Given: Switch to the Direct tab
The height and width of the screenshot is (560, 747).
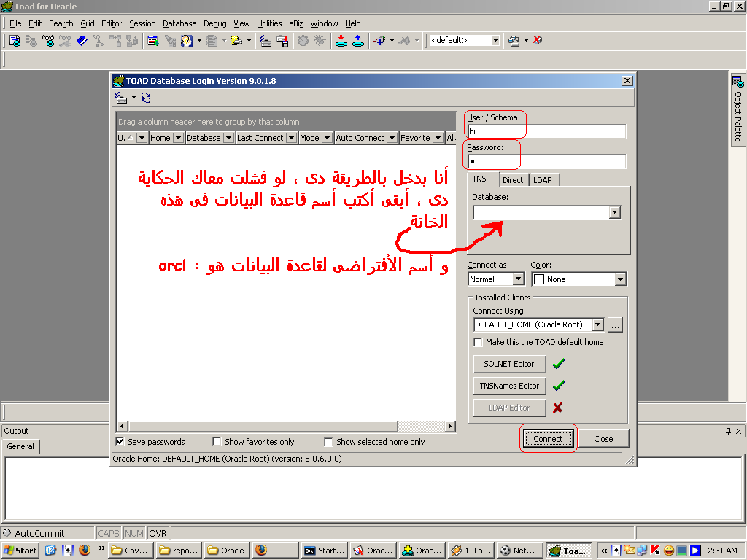Looking at the screenshot, I should pyautogui.click(x=513, y=180).
